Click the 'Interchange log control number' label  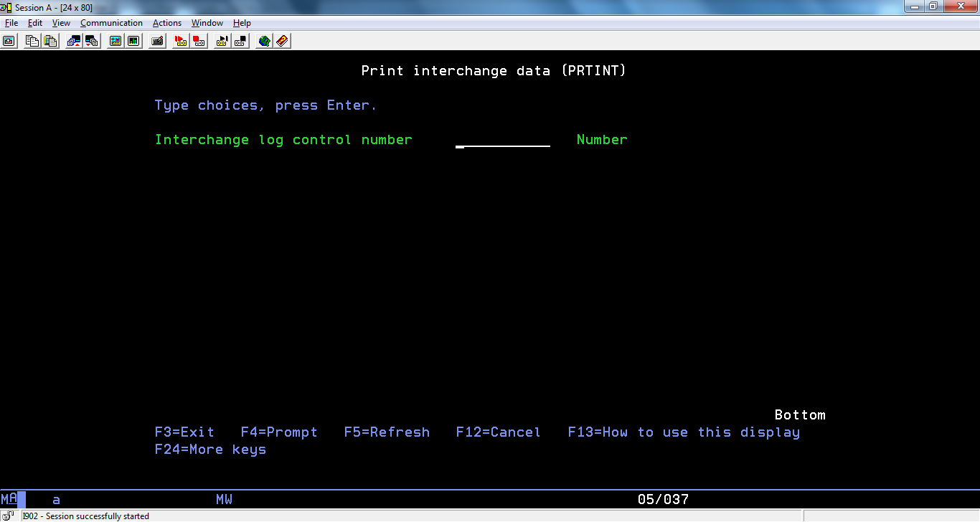[x=283, y=140]
